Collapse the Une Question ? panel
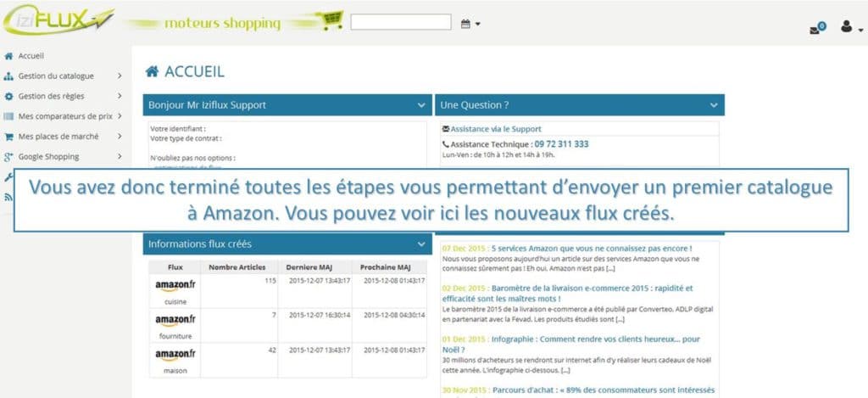 click(x=714, y=104)
